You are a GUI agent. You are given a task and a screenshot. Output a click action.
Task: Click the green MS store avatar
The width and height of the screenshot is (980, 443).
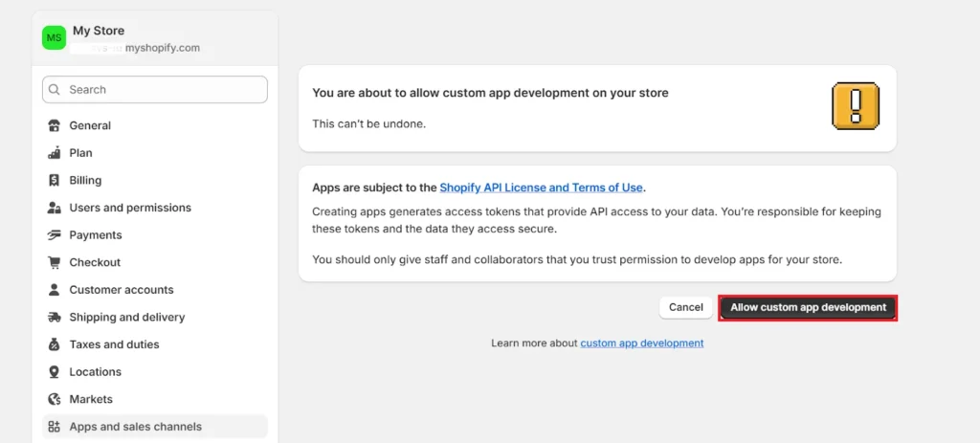click(54, 38)
